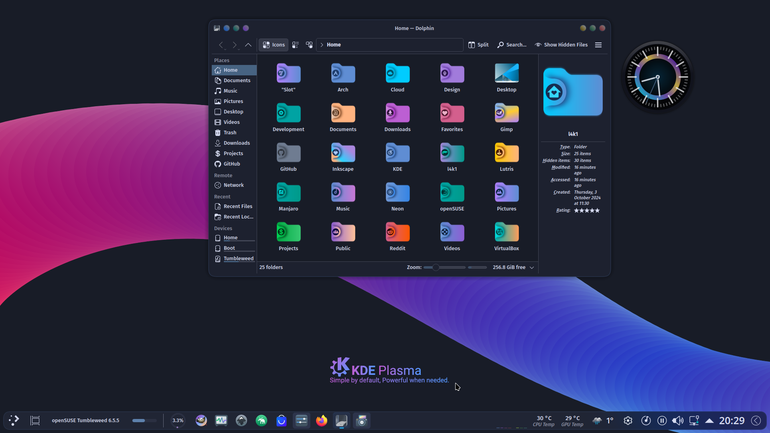Open the window menu icon in the Dolphin titlebar
The width and height of the screenshot is (770, 433).
coord(217,28)
